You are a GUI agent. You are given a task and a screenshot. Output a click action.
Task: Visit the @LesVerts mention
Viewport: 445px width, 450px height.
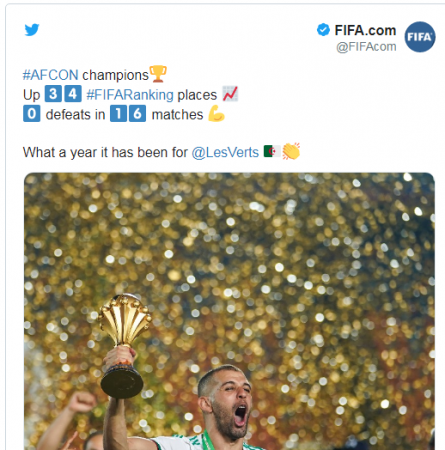point(225,152)
